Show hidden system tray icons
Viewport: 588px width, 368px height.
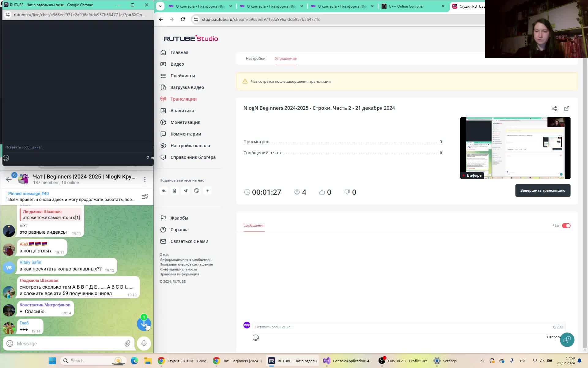[482, 361]
